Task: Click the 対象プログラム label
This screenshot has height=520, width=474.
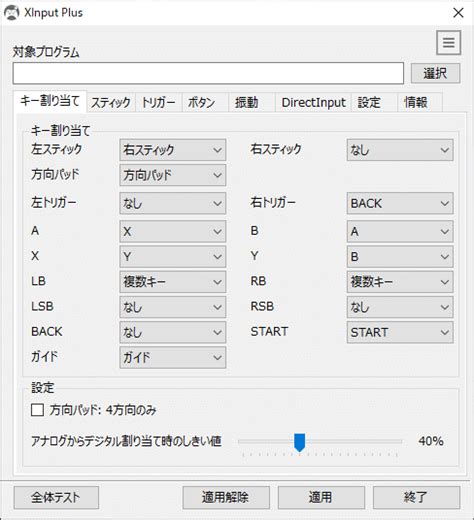Action: [x=46, y=52]
